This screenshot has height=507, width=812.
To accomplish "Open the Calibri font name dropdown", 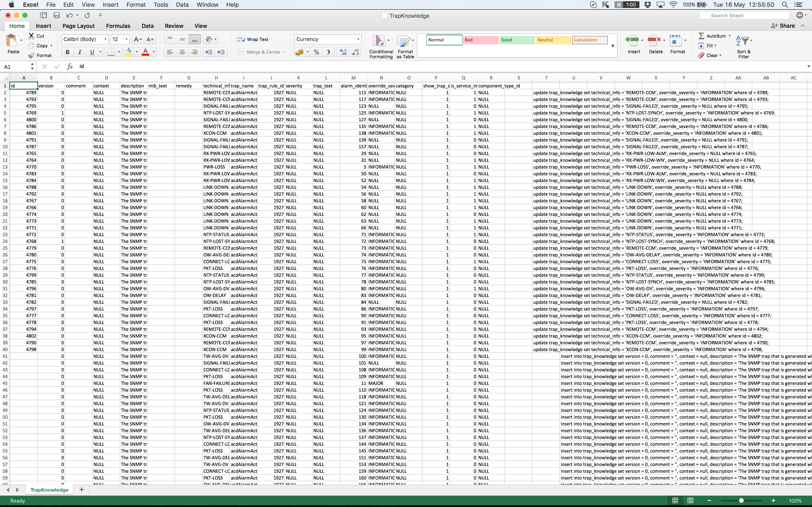I will tap(105, 39).
